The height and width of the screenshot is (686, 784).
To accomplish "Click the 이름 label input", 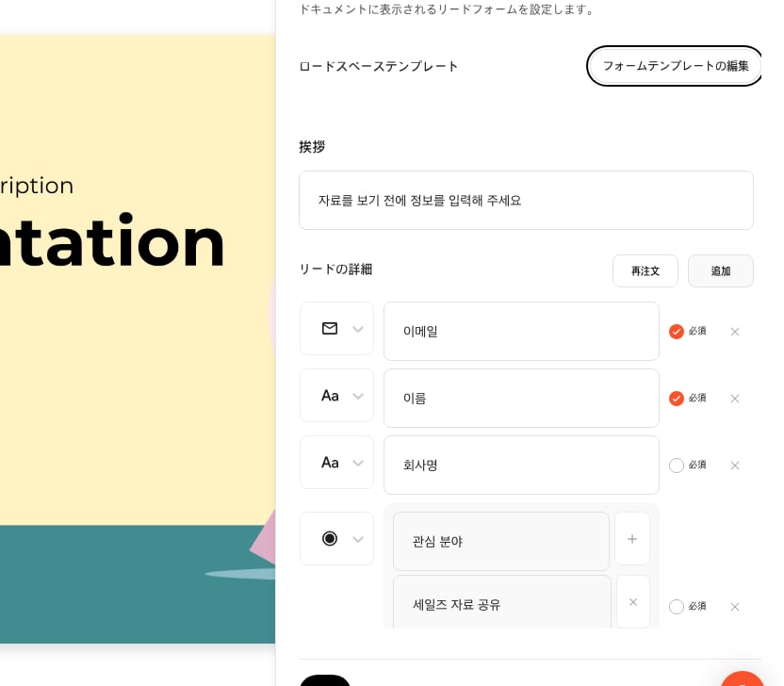I will point(521,398).
